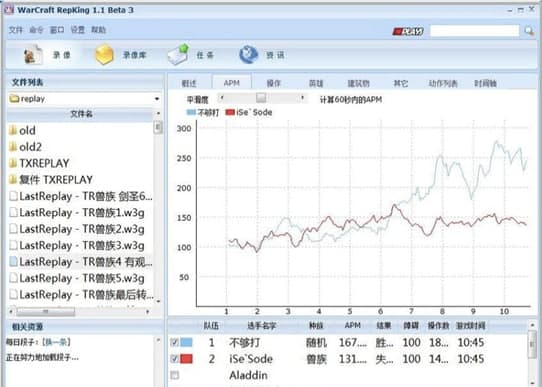This screenshot has height=387, width=542.
Task: Select LastReplay - TR兽族3.w3g file
Action: point(77,245)
